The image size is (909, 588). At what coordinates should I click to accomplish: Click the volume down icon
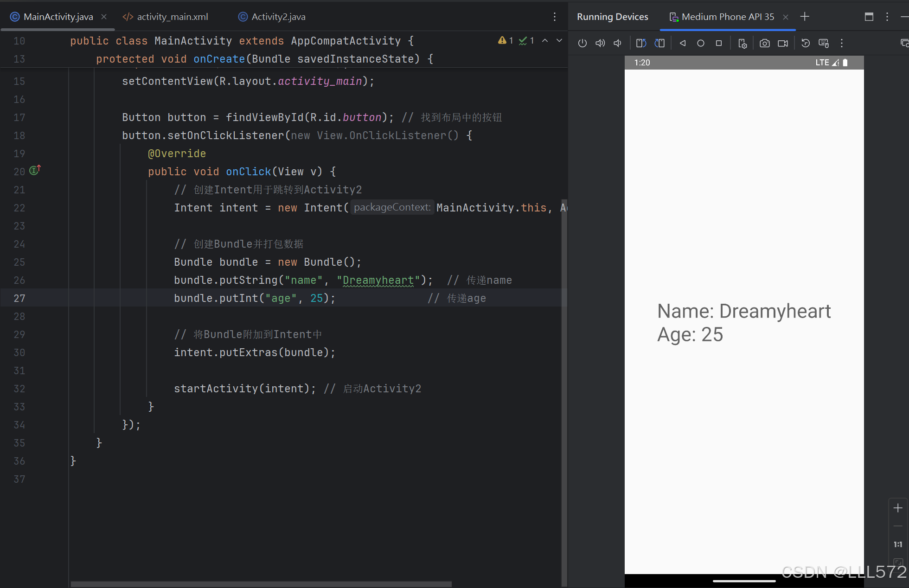point(618,43)
